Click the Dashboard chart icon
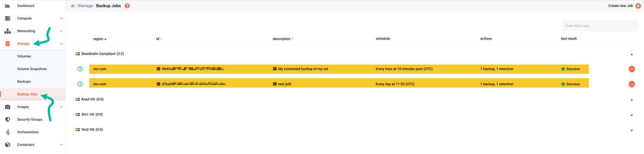Viewport: 644px width, 154px height. (7, 6)
